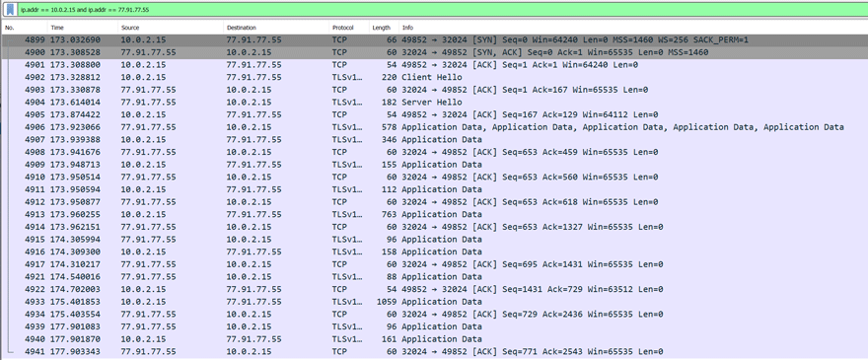The height and width of the screenshot is (360, 868).
Task: Select packet 4906 with five Application Data
Action: pos(434,127)
